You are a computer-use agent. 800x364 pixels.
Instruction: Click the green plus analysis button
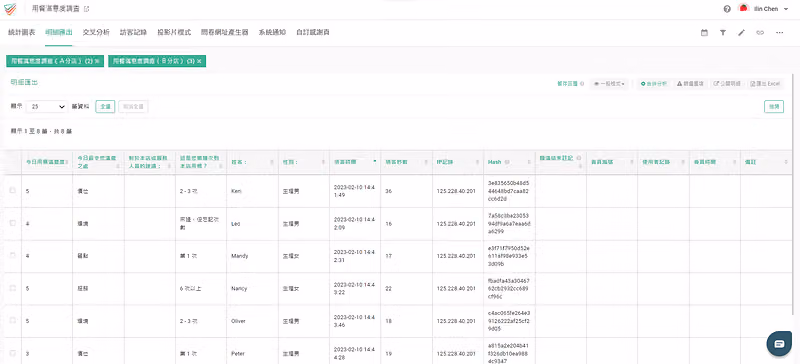point(654,84)
